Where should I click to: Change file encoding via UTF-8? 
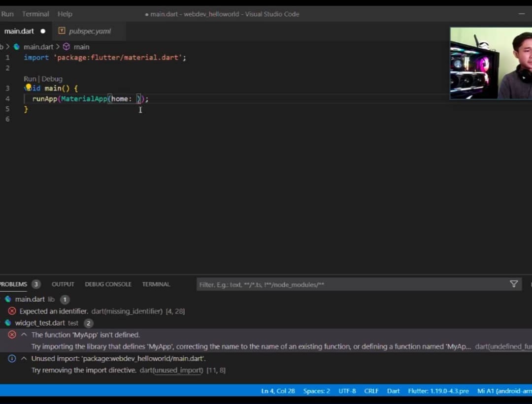[347, 391]
